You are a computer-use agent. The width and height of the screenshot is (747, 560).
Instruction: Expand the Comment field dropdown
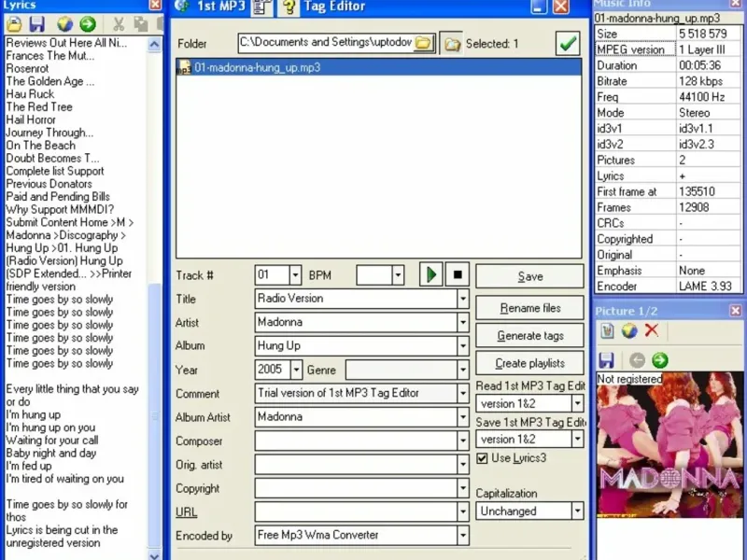coord(462,393)
